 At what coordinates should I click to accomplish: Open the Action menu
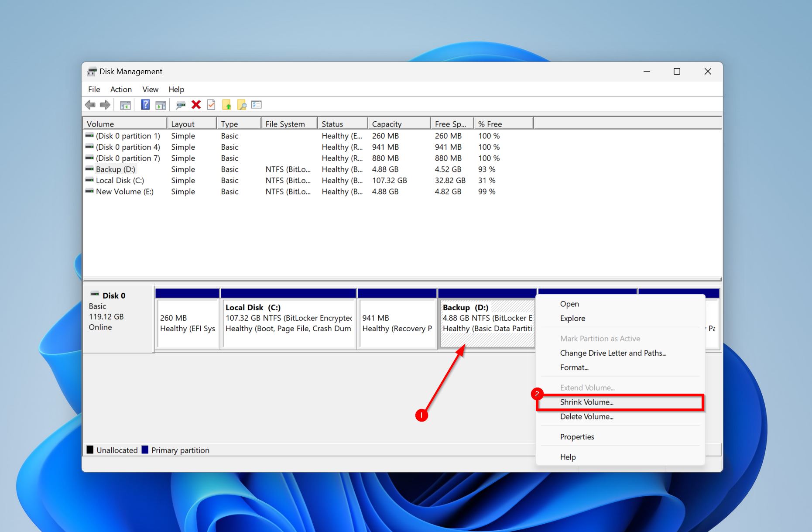tap(121, 89)
